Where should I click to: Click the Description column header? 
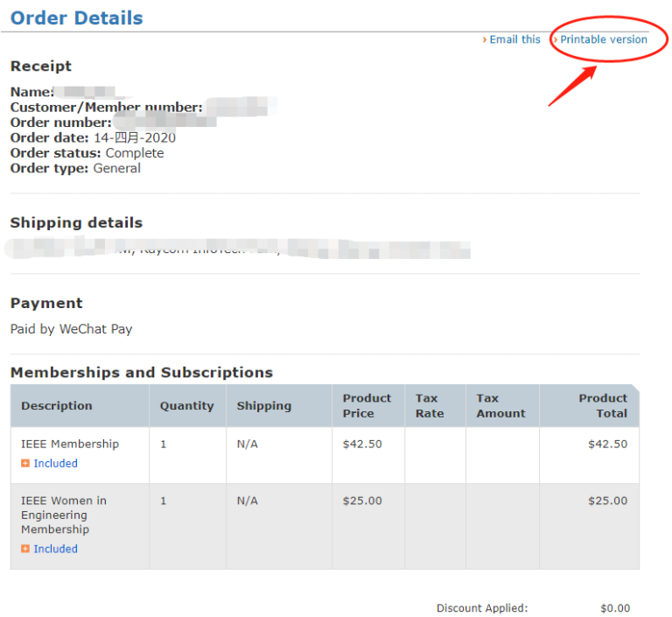coord(57,406)
